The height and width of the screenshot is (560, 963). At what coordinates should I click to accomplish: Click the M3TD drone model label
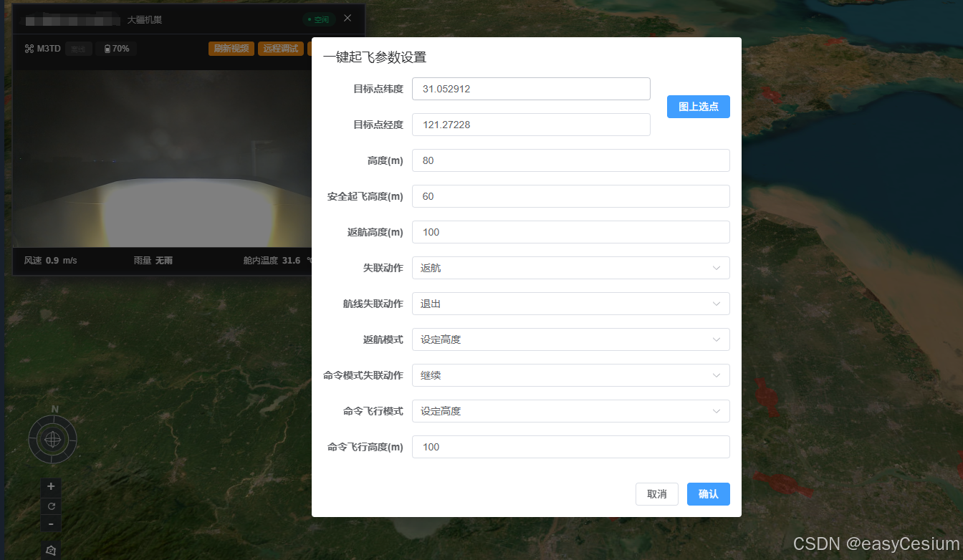pyautogui.click(x=49, y=49)
